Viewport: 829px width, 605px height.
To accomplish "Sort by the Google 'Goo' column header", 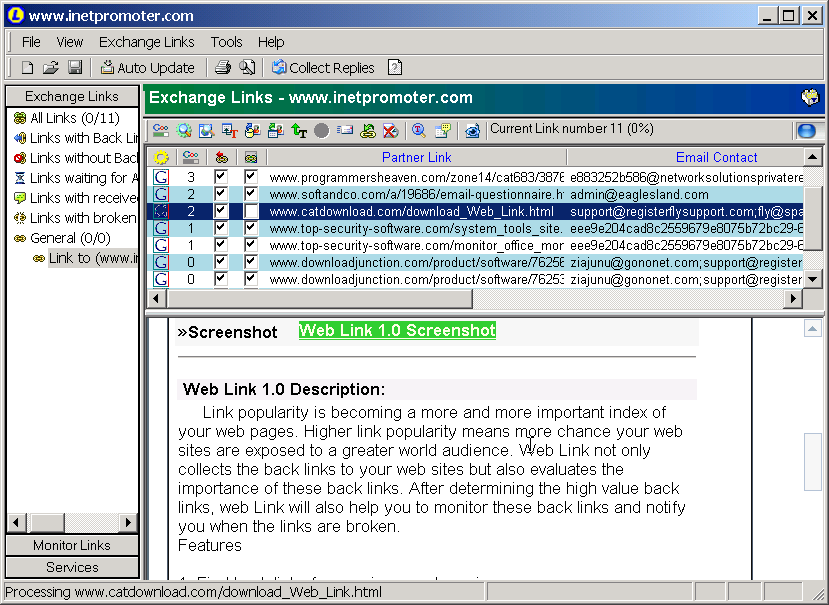I will tap(191, 157).
